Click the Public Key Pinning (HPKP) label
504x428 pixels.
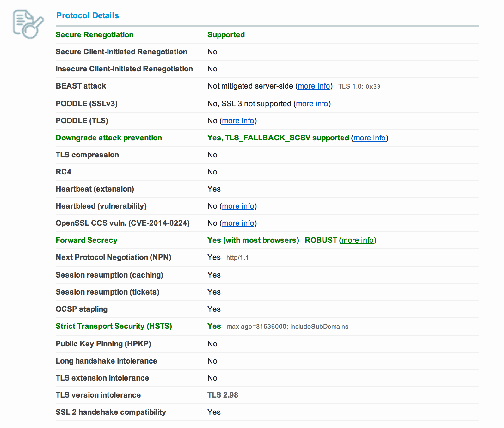[x=103, y=344]
